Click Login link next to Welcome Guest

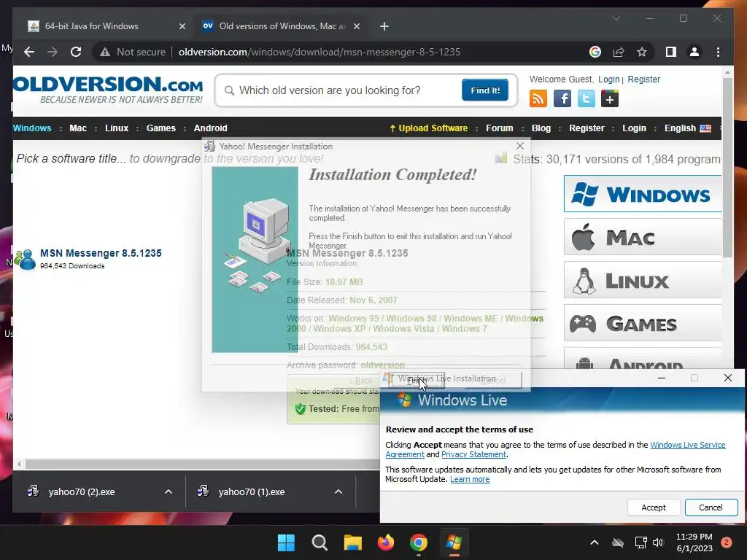[609, 79]
